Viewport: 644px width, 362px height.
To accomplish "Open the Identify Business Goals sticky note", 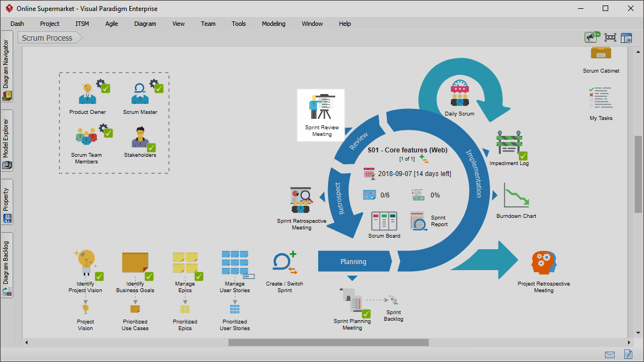I will [135, 262].
